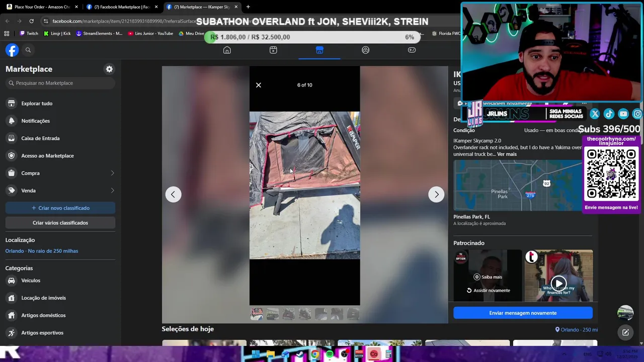644x362 pixels.
Task: Click the new message compose icon
Action: pos(625,332)
